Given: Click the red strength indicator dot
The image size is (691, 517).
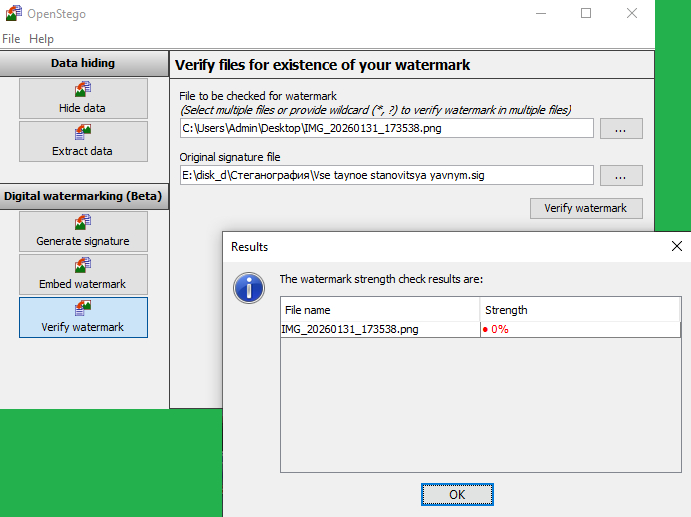Looking at the screenshot, I should coord(485,329).
